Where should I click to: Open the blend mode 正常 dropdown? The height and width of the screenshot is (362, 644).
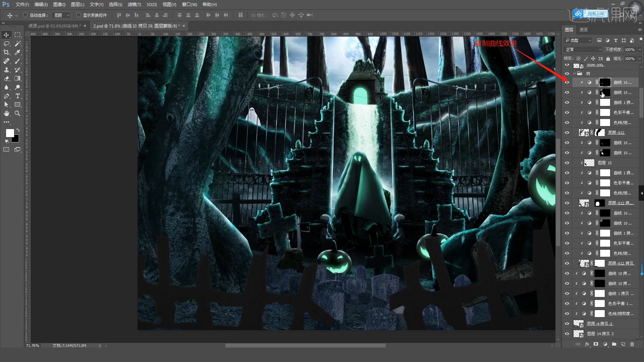583,50
